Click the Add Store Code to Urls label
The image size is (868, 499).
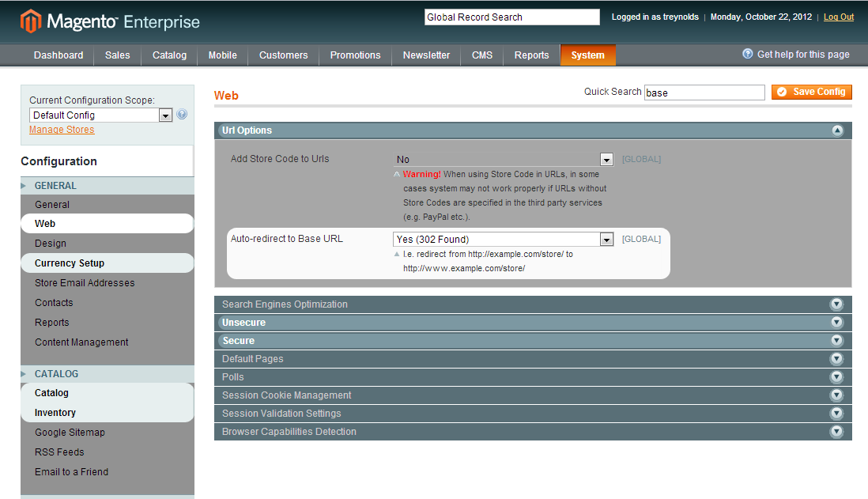tap(280, 159)
